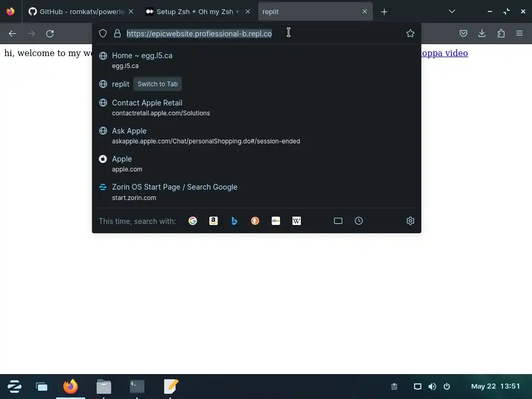532x399 pixels.
Task: Close the GitHub romkatv tab
Action: [131, 11]
